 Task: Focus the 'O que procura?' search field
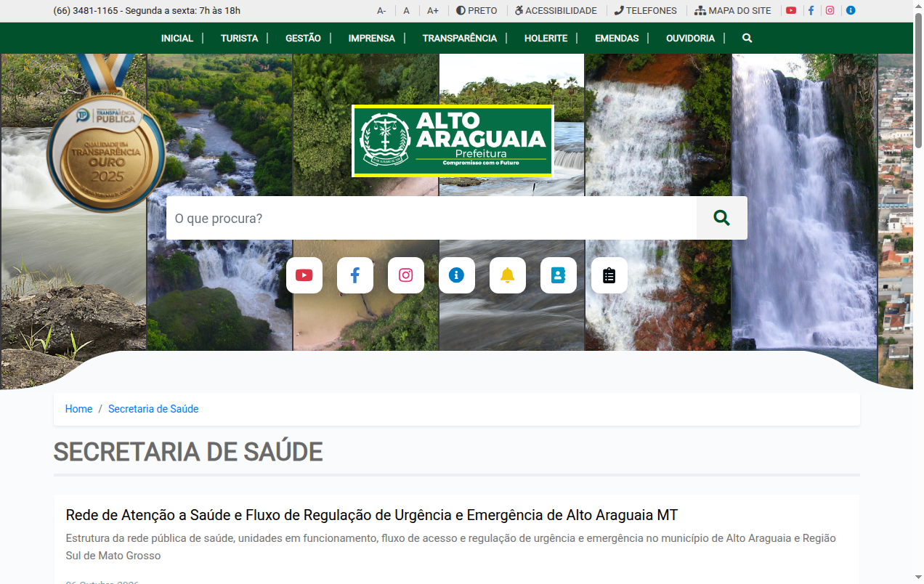[x=431, y=218]
